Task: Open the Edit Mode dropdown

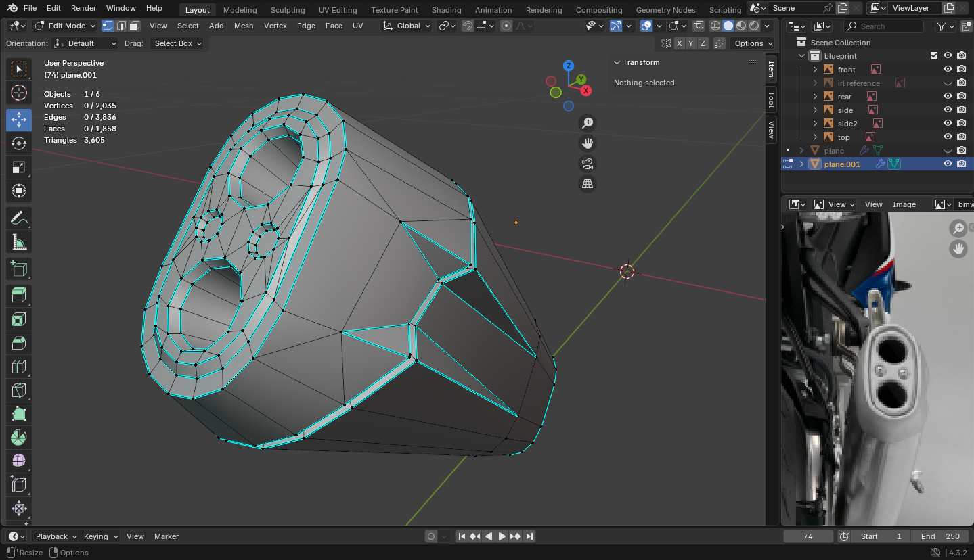Action: click(65, 26)
